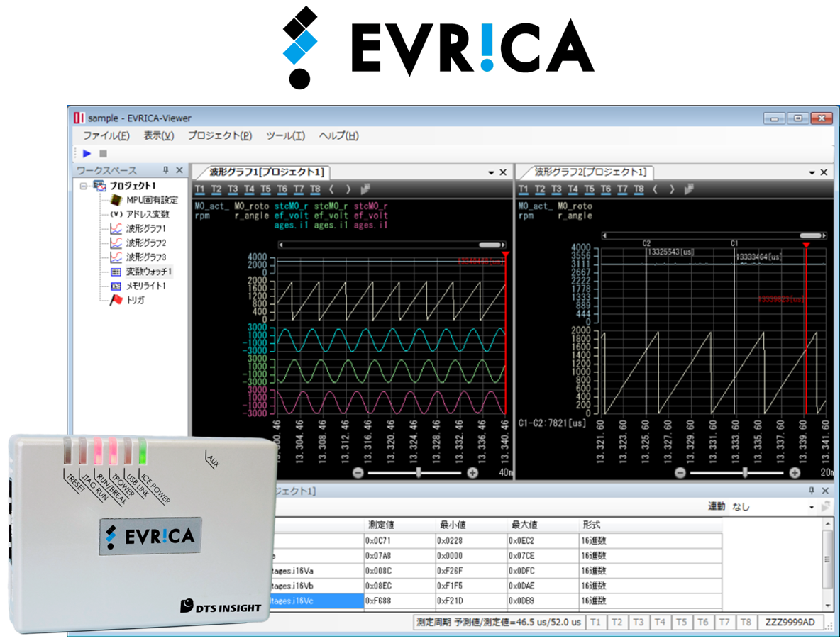The width and height of the screenshot is (840, 641).
Task: Zoom out 波形グラフ2 with minus button
Action: [680, 473]
